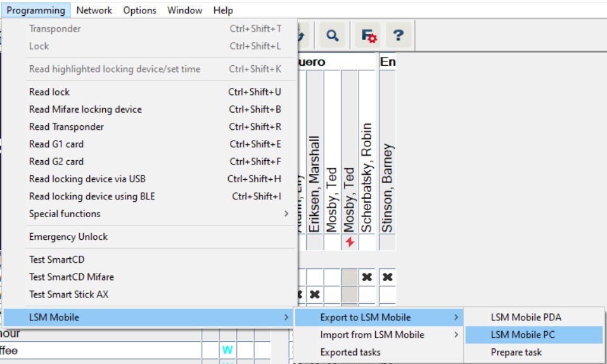607x364 pixels.
Task: Select Emergency Unlock menu entry
Action: (x=68, y=237)
